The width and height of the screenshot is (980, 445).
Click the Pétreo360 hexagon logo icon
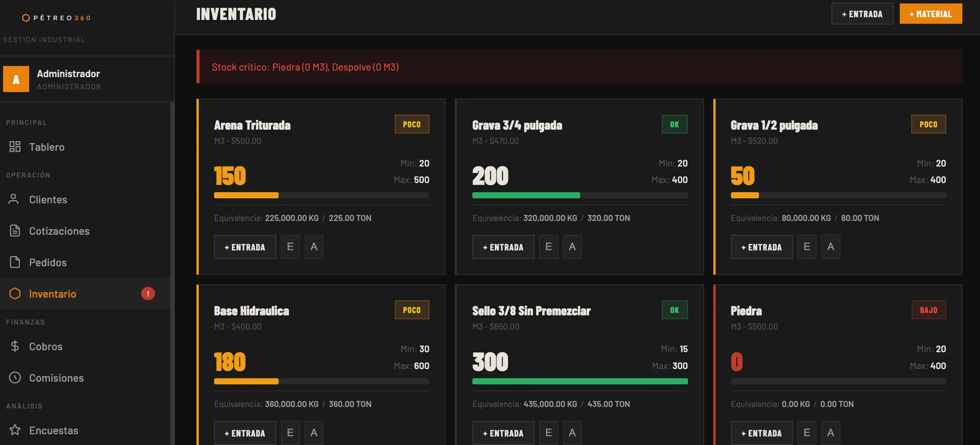pyautogui.click(x=26, y=18)
